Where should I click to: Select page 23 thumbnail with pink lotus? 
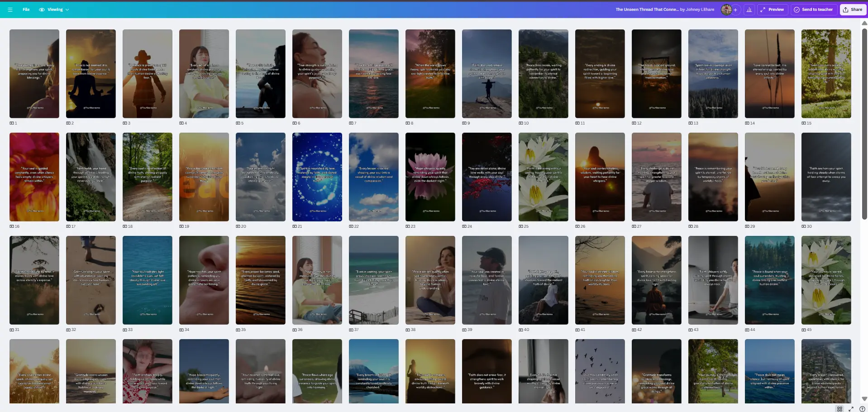(430, 177)
